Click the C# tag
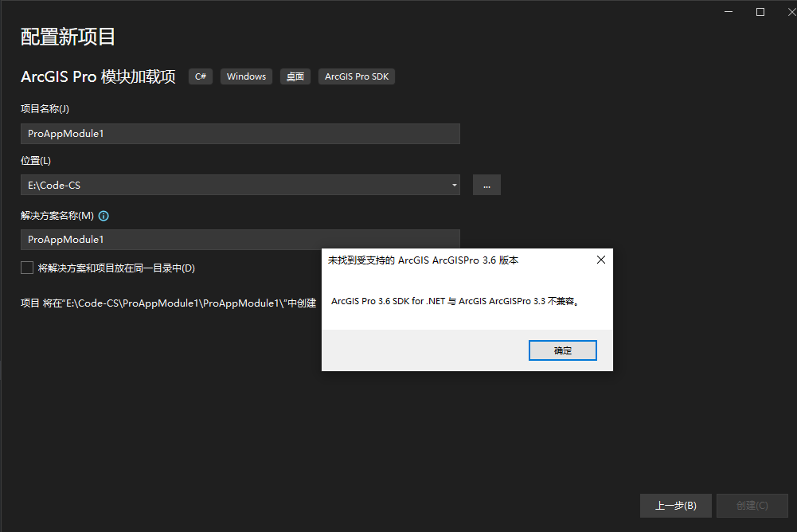This screenshot has width=797, height=532. (x=201, y=76)
